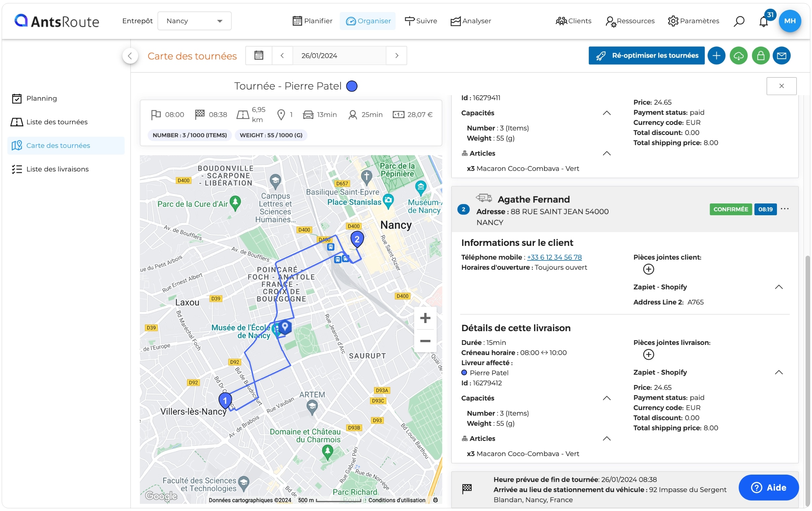The image size is (812, 511).
Task: Open the search magnifier icon
Action: point(739,21)
